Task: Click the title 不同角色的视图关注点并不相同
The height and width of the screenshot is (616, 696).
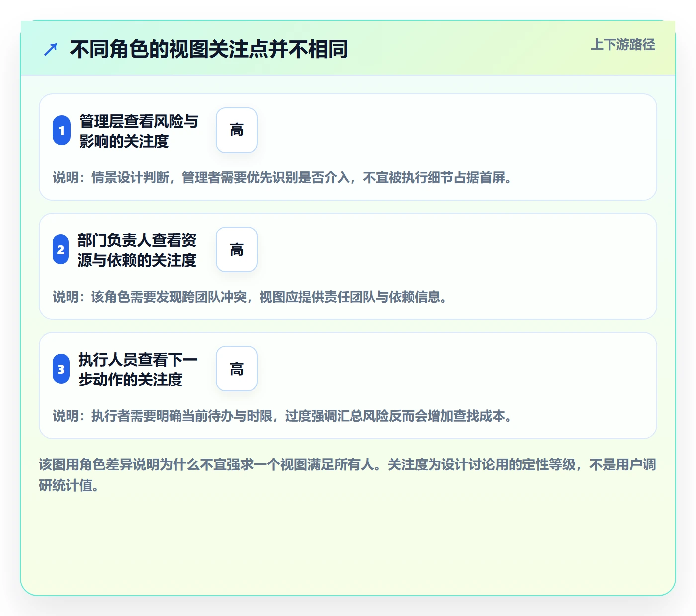Action: (208, 50)
